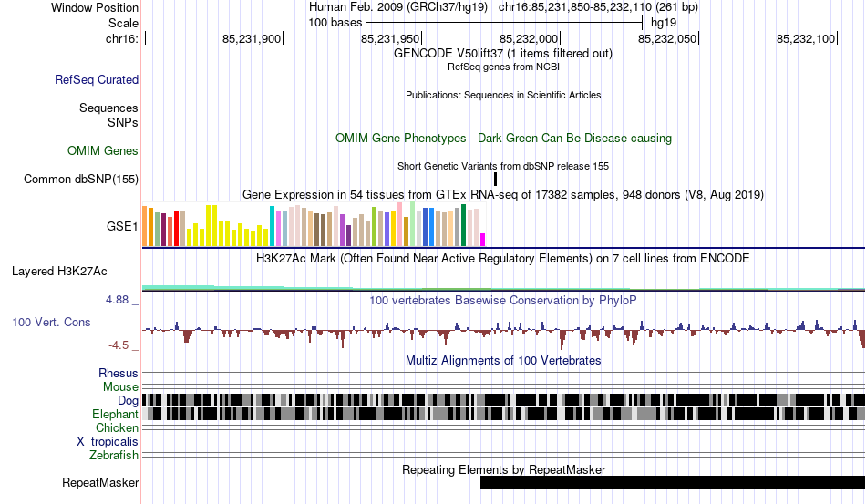Click the 100 bases scale bar
Screen dimensions: 866x504
(504, 23)
